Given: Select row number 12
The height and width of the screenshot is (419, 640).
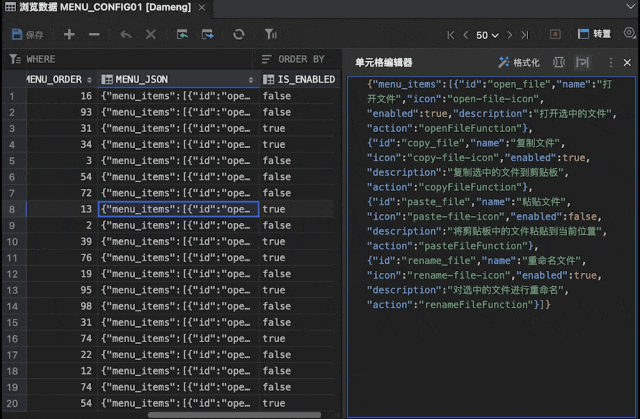Looking at the screenshot, I should click(12, 274).
